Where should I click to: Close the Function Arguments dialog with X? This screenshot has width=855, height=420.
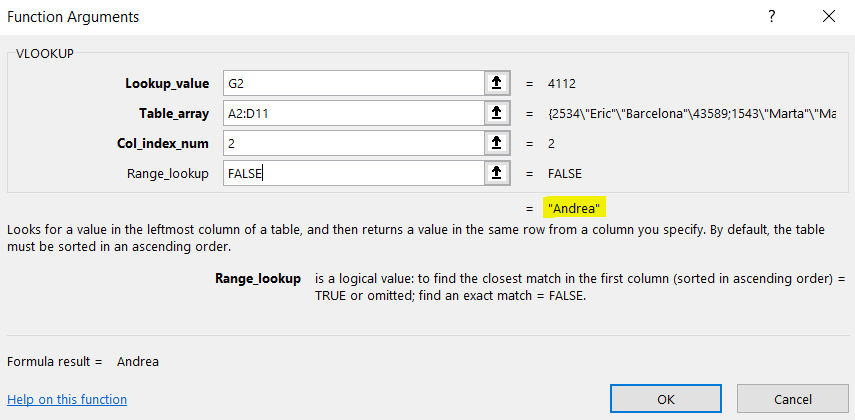pyautogui.click(x=828, y=17)
